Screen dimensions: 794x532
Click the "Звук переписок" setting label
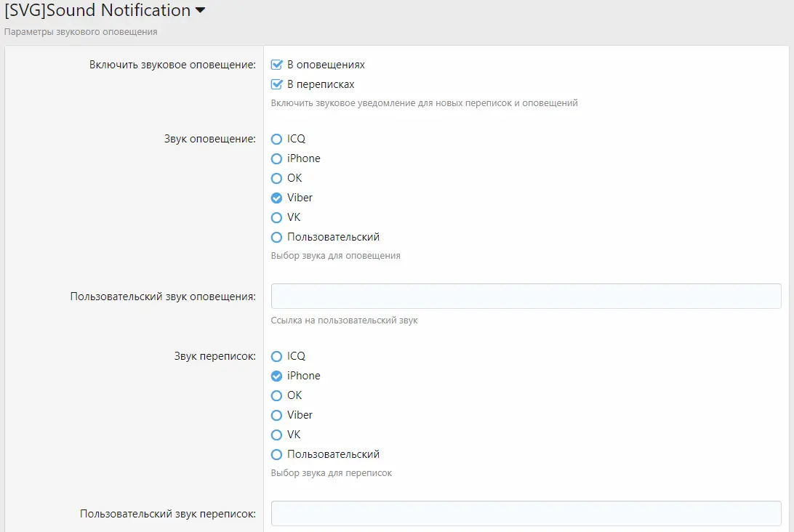pos(214,356)
